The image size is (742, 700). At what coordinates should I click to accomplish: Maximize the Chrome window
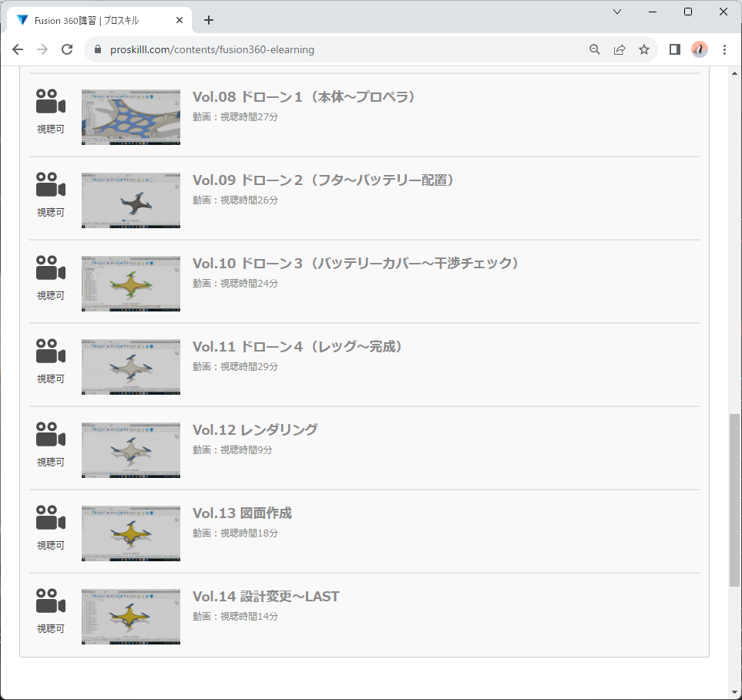pyautogui.click(x=688, y=12)
